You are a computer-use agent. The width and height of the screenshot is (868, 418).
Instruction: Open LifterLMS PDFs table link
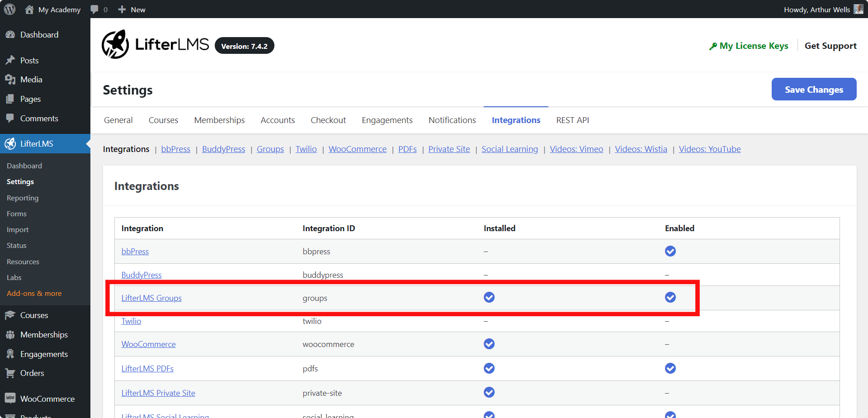[x=147, y=369]
